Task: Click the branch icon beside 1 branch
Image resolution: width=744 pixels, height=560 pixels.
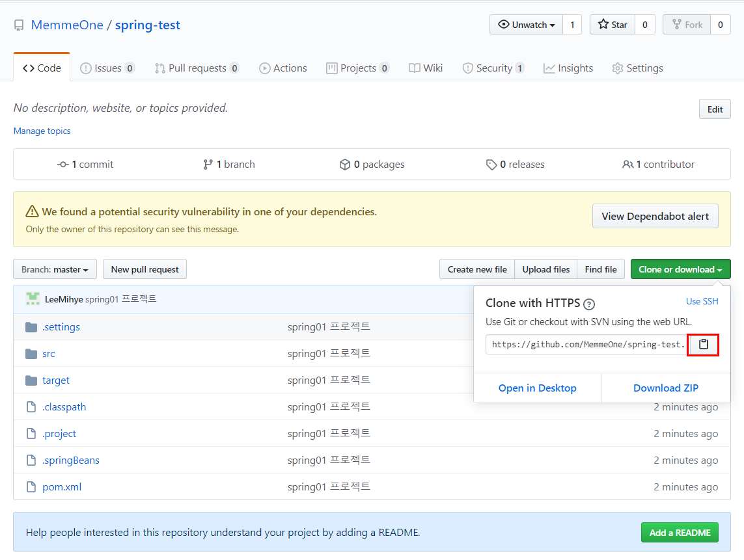Action: coord(208,165)
